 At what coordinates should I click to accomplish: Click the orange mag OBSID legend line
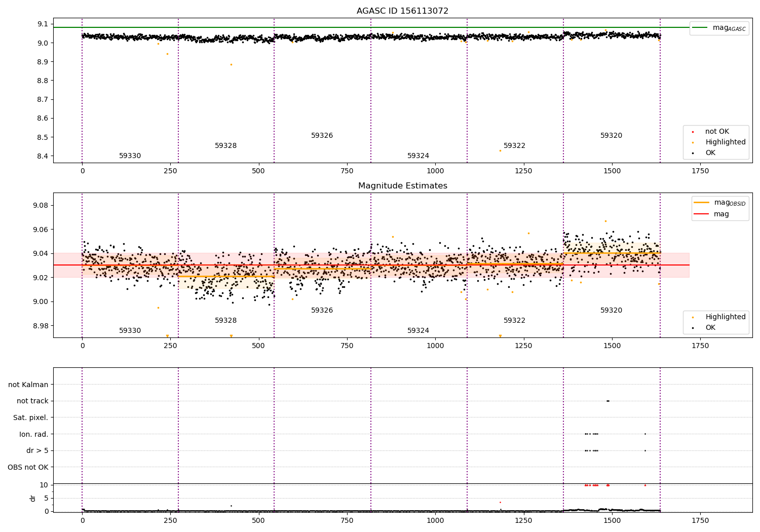click(x=701, y=203)
